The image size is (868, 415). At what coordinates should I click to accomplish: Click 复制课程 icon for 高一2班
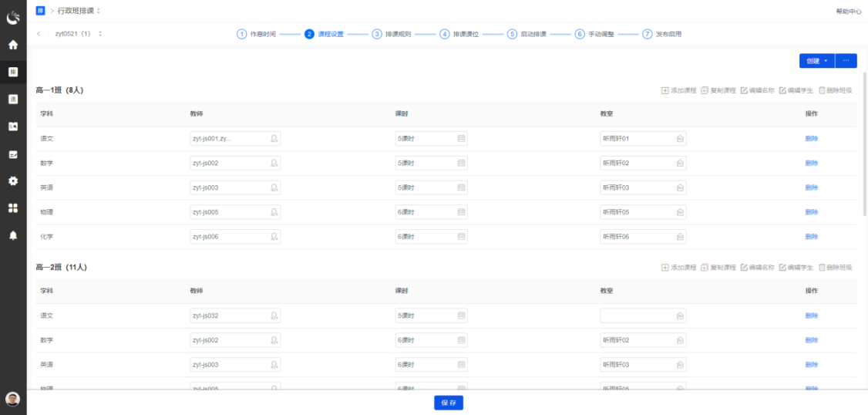(705, 268)
